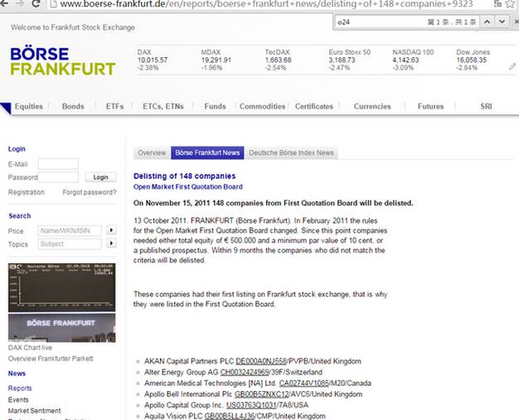Submit topics search with arrow button

tap(111, 244)
